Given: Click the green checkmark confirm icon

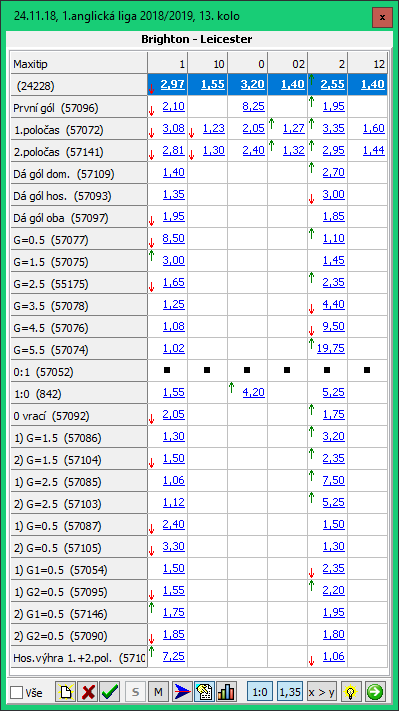Looking at the screenshot, I should tap(110, 692).
